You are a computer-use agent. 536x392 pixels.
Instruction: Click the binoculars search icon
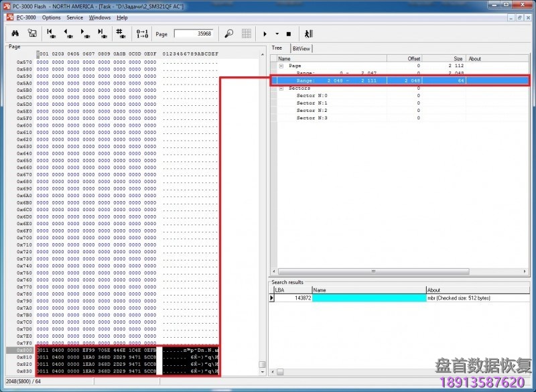(15, 34)
